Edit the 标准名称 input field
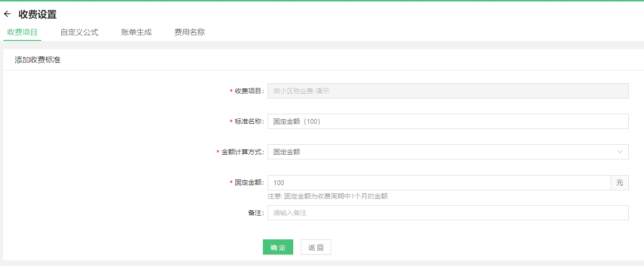 (x=448, y=121)
